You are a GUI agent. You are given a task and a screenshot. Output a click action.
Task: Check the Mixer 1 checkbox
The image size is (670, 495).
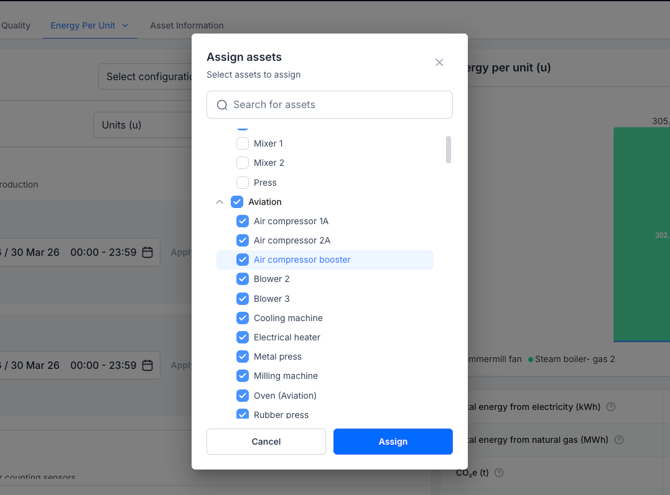tap(242, 144)
